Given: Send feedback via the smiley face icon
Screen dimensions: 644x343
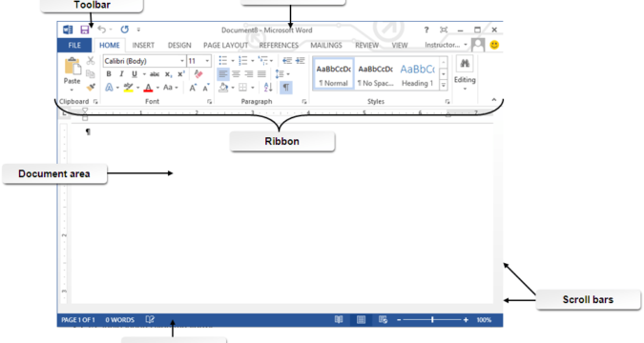Looking at the screenshot, I should point(494,45).
